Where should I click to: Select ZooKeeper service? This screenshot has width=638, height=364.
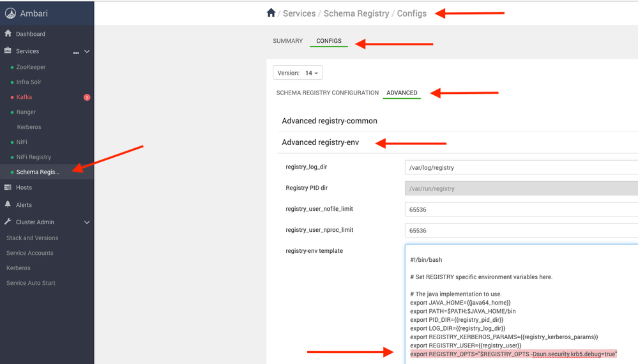pos(31,67)
